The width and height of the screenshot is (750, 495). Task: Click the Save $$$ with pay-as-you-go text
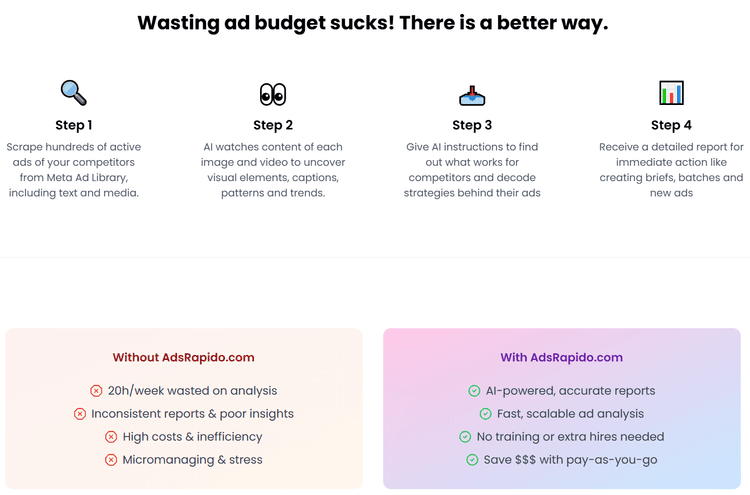coord(570,460)
